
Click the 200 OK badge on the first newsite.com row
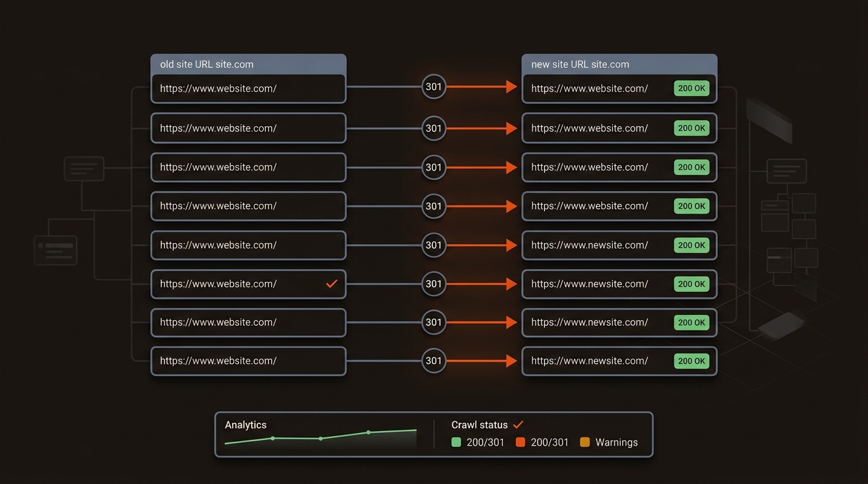click(x=691, y=245)
